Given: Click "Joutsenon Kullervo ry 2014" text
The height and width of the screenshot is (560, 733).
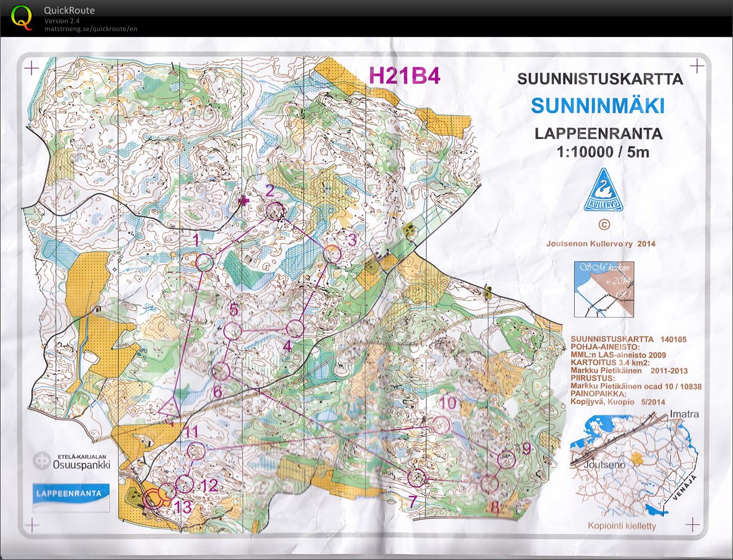Looking at the screenshot, I should [601, 244].
